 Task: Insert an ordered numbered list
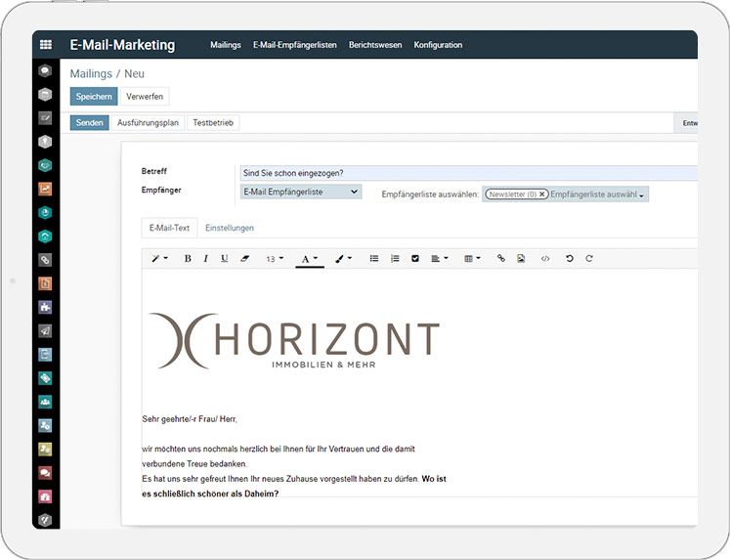[x=395, y=259]
